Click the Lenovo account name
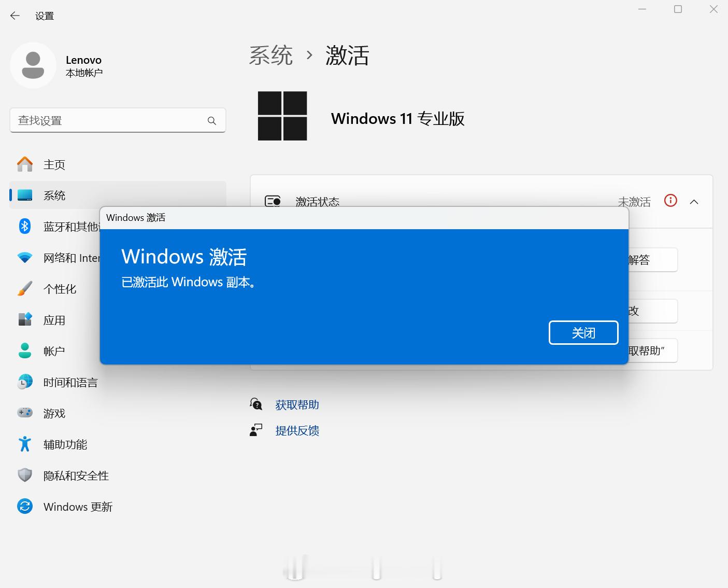Screen dimensions: 728x588 [83, 60]
